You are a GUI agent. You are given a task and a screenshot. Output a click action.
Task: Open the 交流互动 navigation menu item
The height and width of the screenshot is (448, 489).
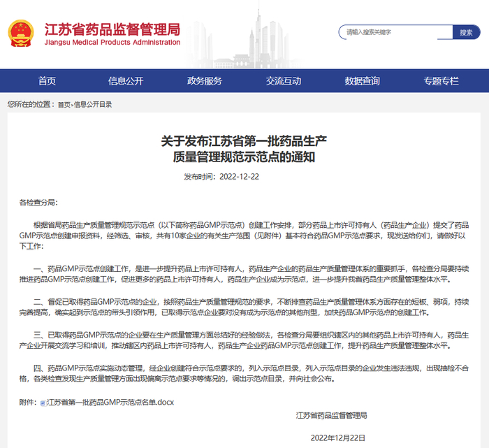click(284, 81)
